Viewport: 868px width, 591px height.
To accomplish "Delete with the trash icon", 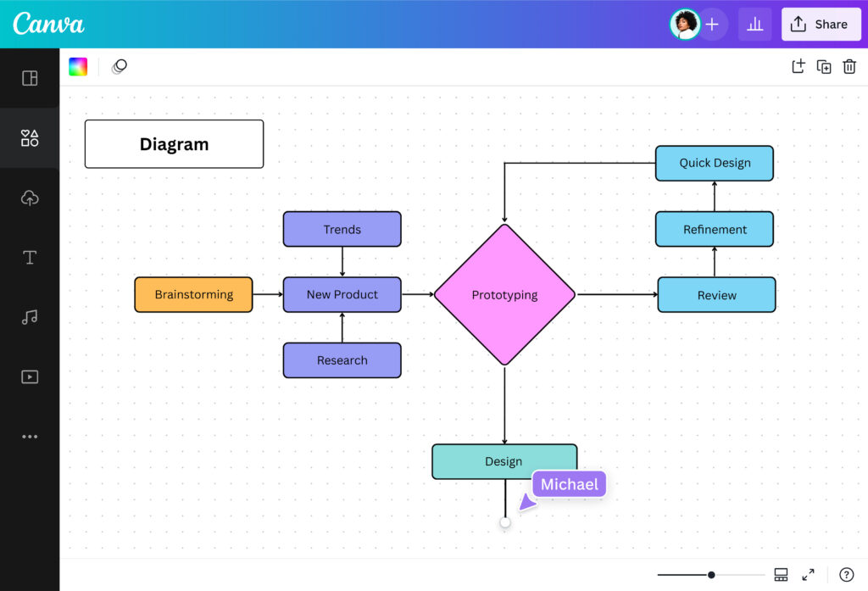I will click(x=849, y=66).
